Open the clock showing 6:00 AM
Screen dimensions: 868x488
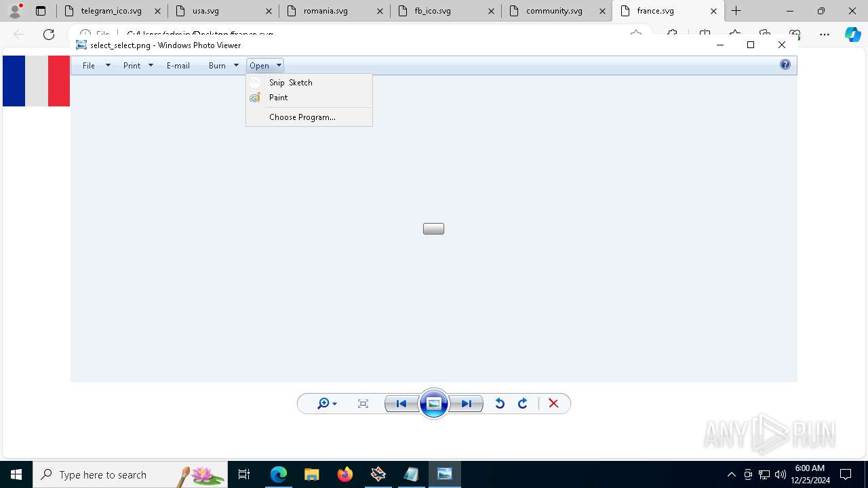pyautogui.click(x=810, y=474)
